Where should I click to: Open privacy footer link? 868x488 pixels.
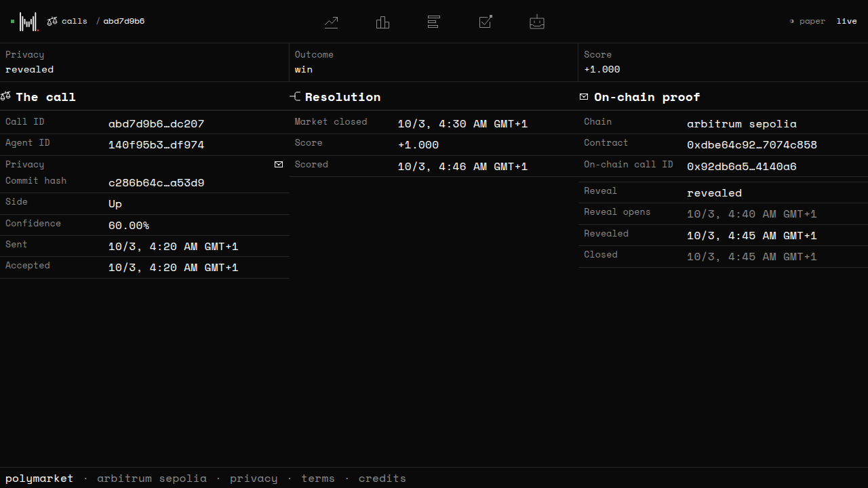(254, 479)
